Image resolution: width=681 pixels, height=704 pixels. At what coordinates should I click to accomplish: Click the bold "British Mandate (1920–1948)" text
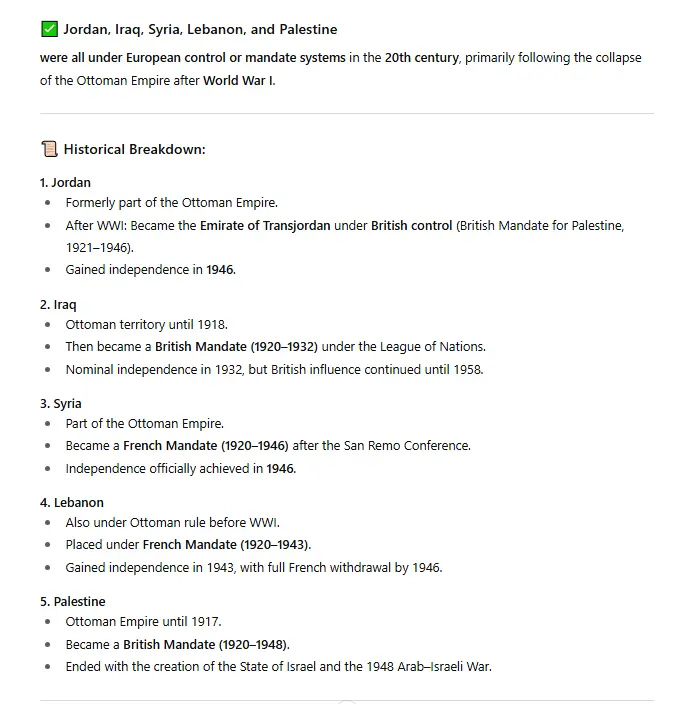point(206,644)
